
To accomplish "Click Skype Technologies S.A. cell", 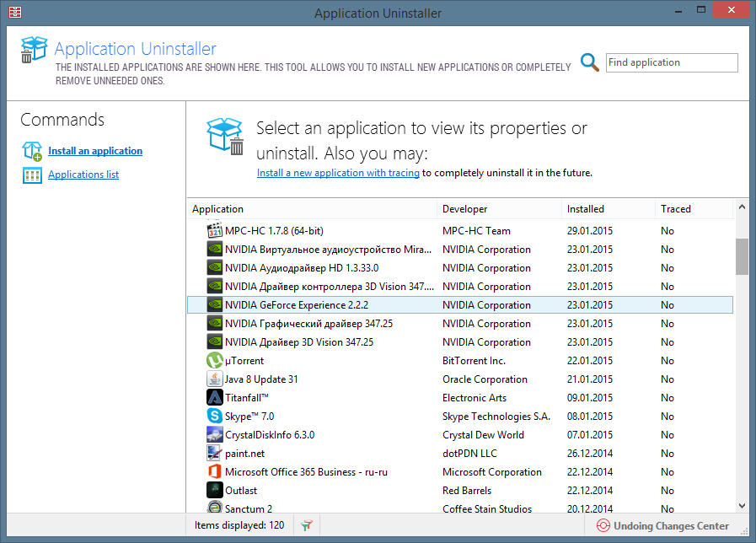I will 496,417.
